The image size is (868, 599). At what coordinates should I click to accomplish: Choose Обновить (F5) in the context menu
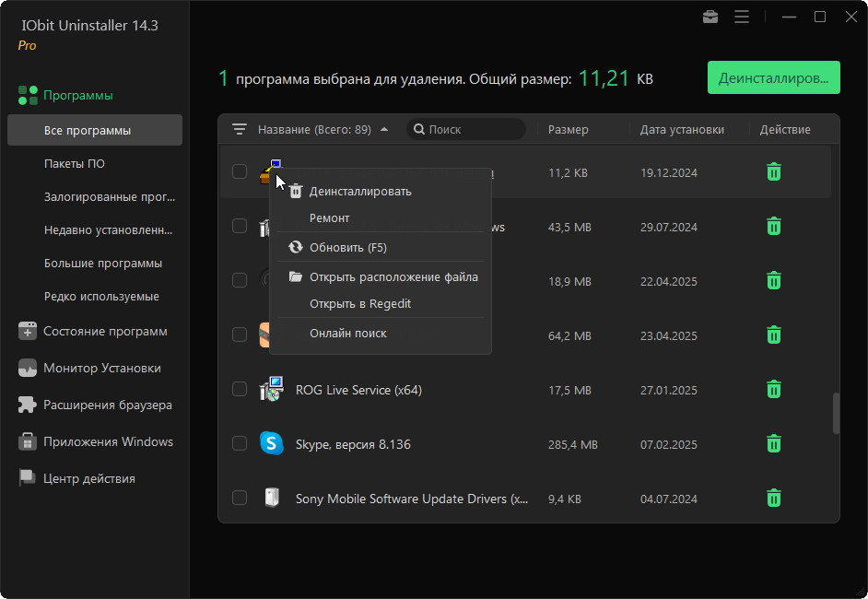(381, 248)
